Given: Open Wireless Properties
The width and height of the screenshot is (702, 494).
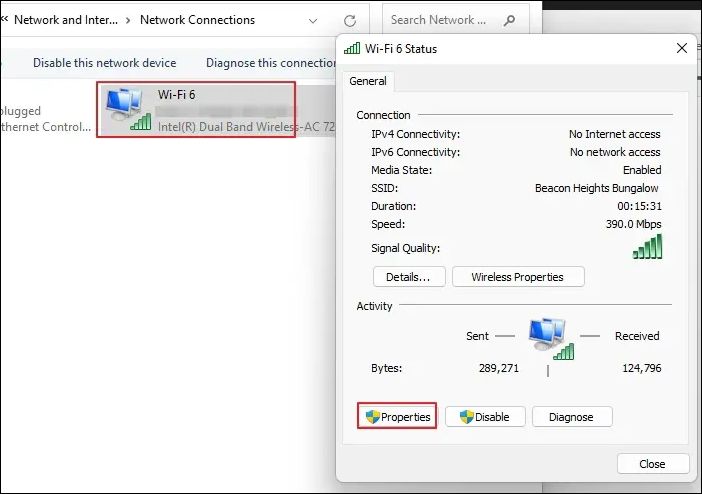Looking at the screenshot, I should (x=517, y=277).
